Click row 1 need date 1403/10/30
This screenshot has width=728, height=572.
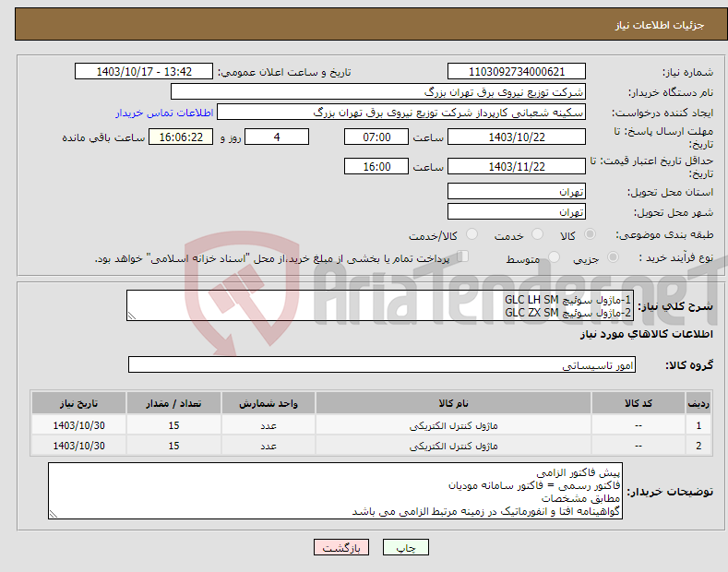[78, 425]
